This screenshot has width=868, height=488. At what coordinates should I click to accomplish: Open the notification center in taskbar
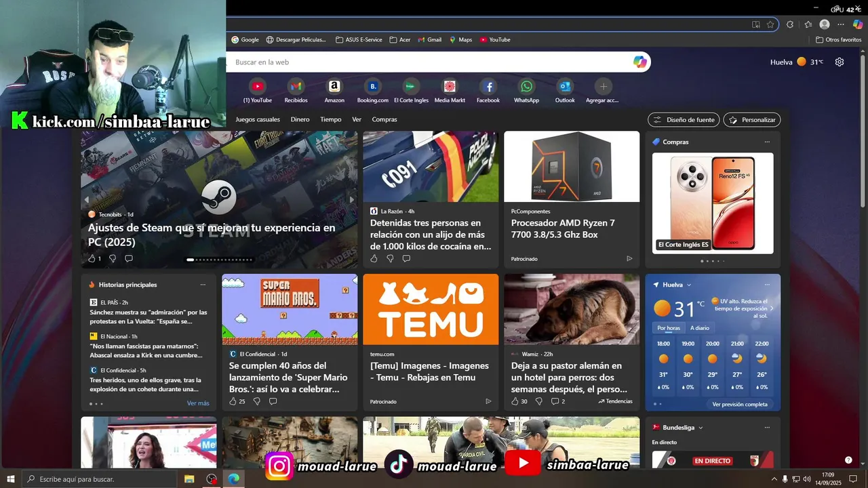coord(853,479)
